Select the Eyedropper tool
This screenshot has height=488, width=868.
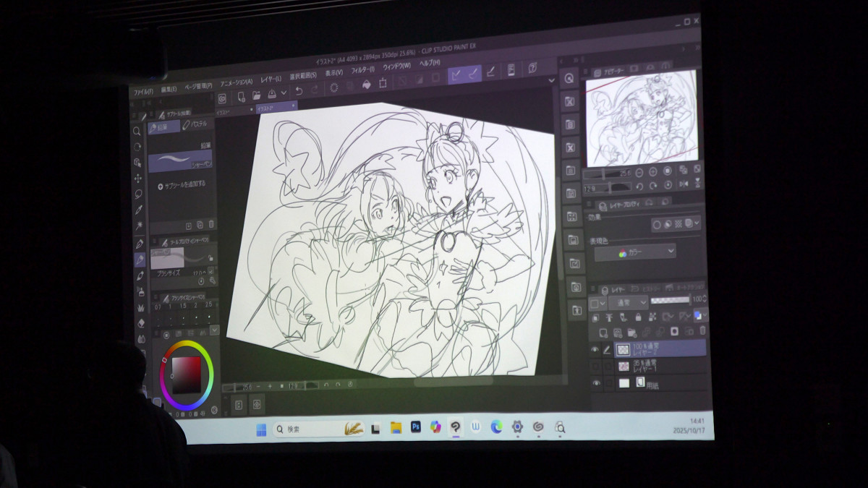[138, 210]
